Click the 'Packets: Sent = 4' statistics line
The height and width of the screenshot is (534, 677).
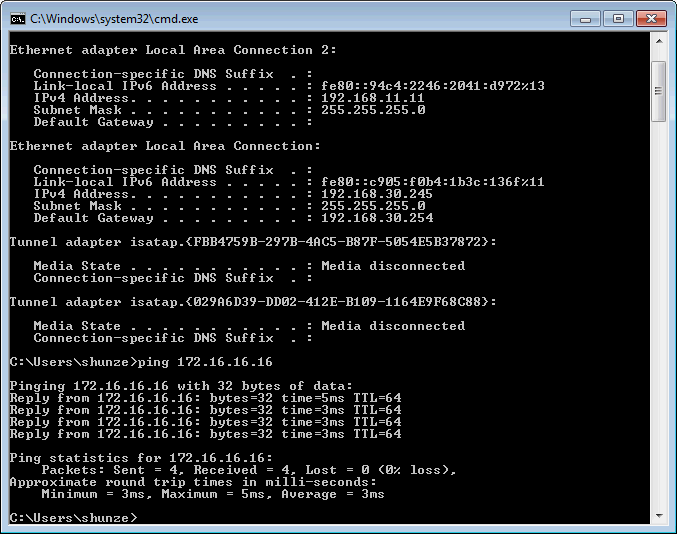click(249, 470)
